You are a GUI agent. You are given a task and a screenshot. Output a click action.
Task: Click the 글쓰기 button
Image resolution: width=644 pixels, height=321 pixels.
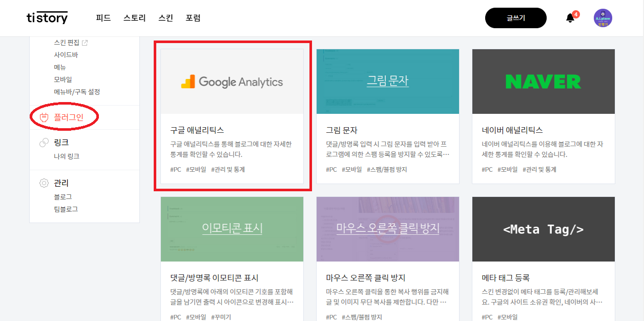click(x=516, y=18)
